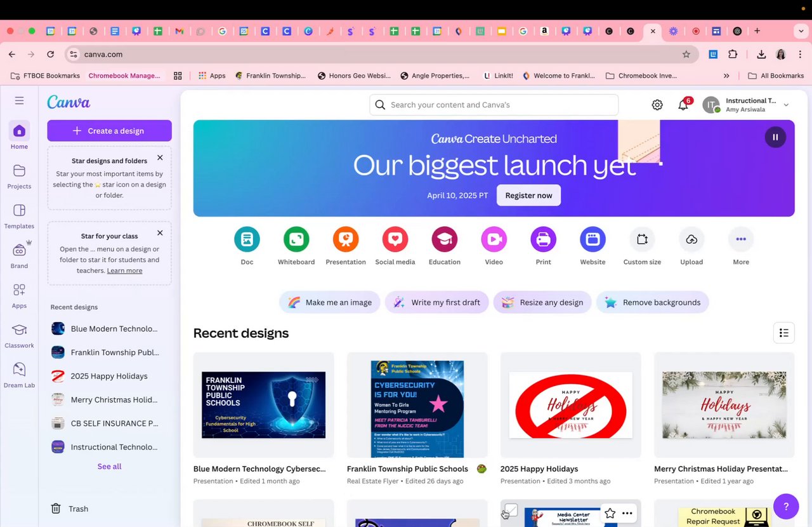Open Apps in the sidebar
Viewport: 812px width, 527px height.
pos(19,295)
